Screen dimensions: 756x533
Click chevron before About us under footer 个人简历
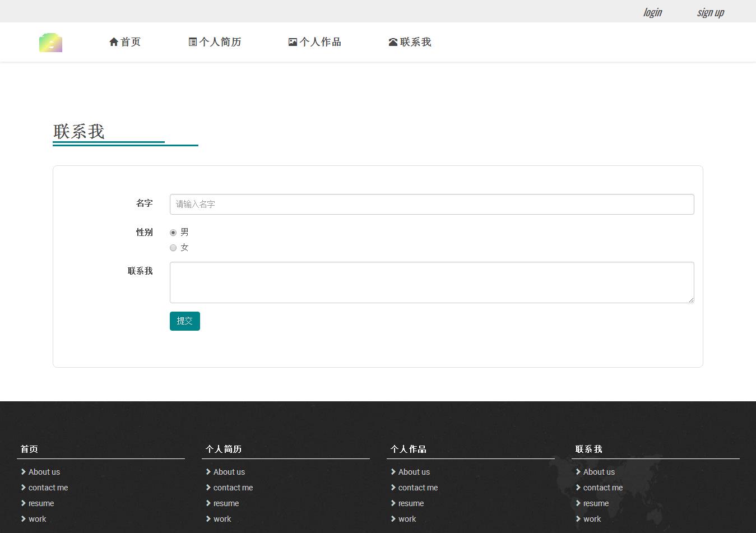(x=208, y=472)
